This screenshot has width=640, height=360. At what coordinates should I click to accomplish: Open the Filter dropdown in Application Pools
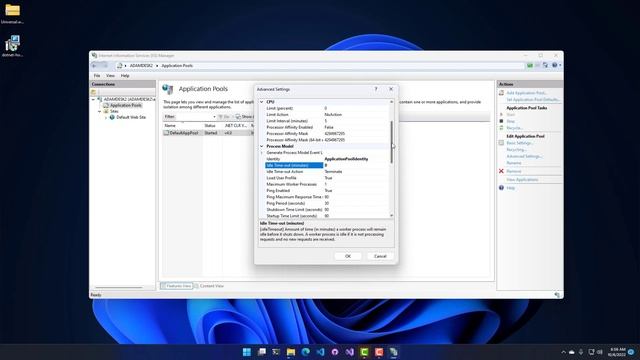pyautogui.click(x=214, y=117)
